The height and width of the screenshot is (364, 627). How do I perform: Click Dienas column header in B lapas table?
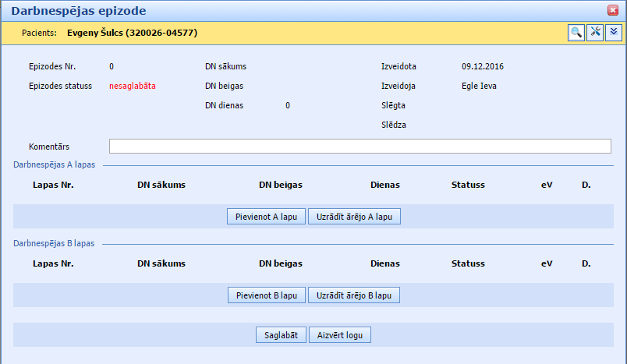click(385, 263)
